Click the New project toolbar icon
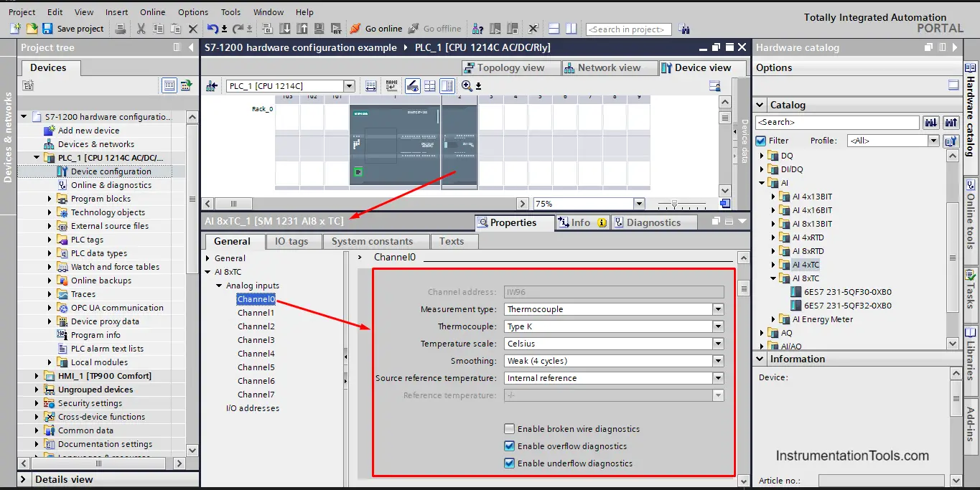This screenshot has width=980, height=490. click(x=16, y=29)
